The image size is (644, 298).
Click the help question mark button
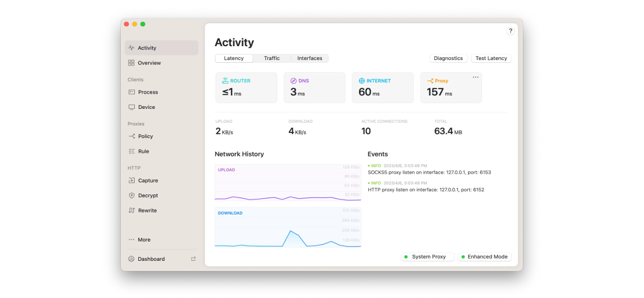510,31
